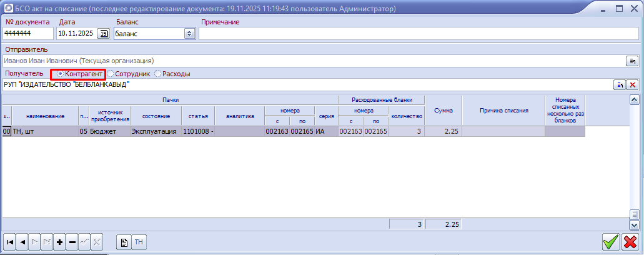The height and width of the screenshot is (255, 644).
Task: Delete row with minus button
Action: [x=72, y=242]
